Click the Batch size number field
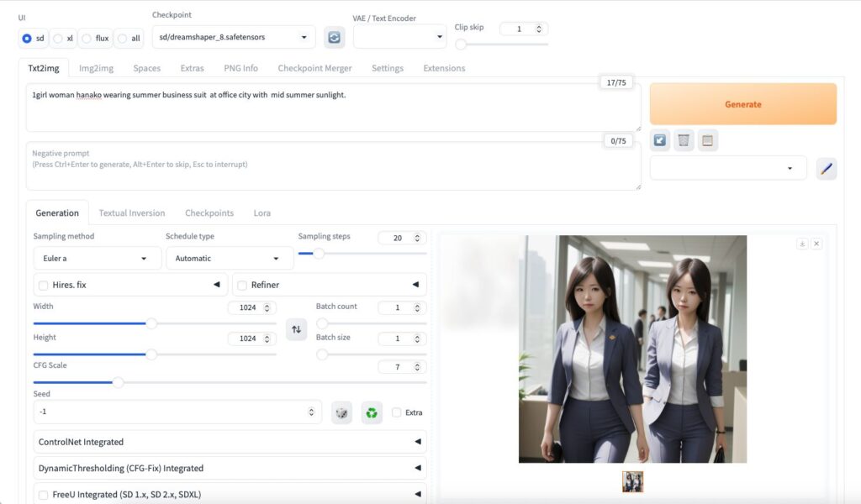 [x=402, y=339]
